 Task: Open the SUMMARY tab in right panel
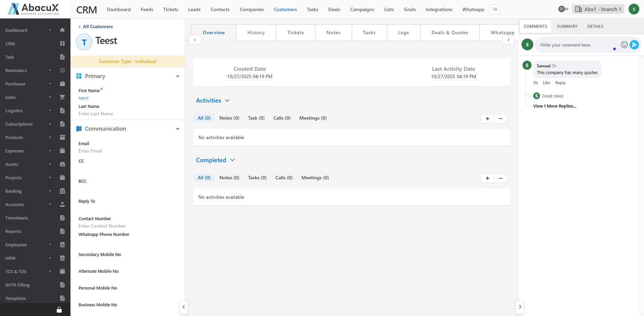pos(567,26)
